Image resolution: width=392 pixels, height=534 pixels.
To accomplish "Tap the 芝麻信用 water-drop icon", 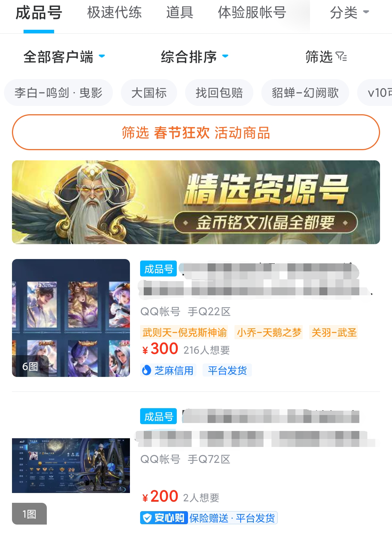I will point(146,370).
